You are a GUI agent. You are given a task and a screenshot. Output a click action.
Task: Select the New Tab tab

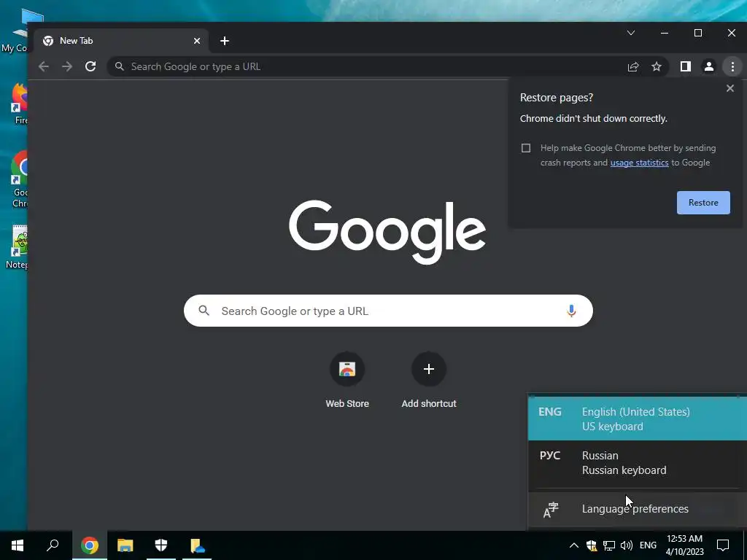coord(122,41)
